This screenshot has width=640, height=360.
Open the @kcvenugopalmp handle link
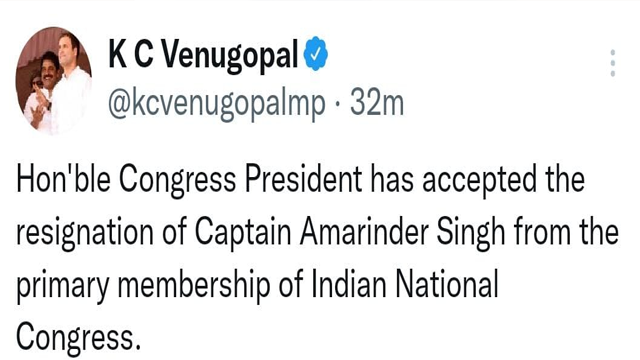pyautogui.click(x=217, y=104)
